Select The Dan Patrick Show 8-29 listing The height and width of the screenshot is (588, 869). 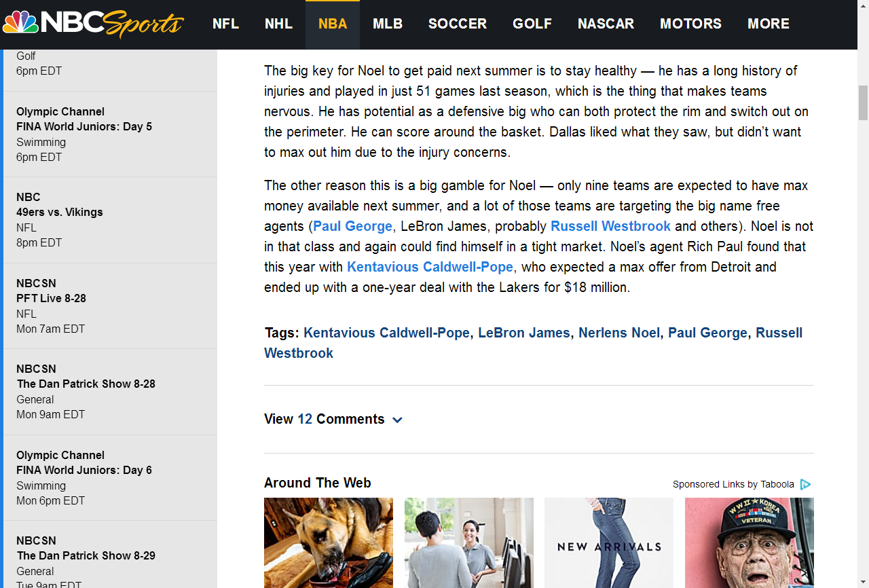click(110, 555)
